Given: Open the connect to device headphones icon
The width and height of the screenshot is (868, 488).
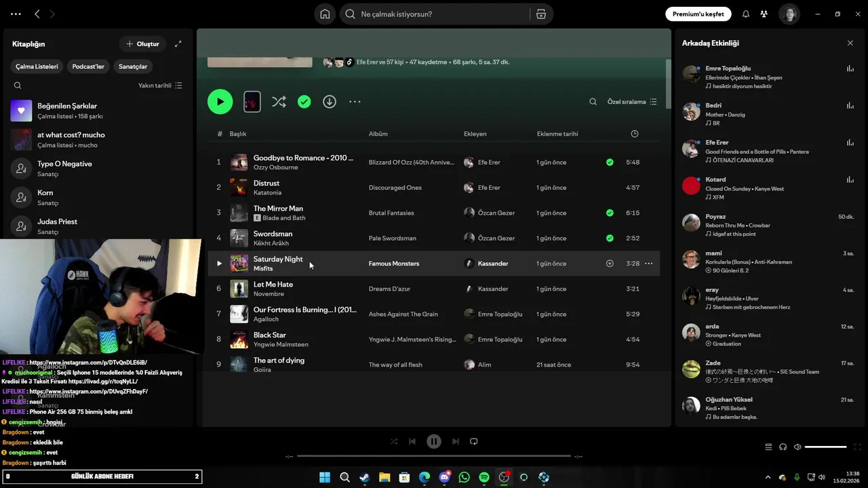Looking at the screenshot, I should point(783,447).
